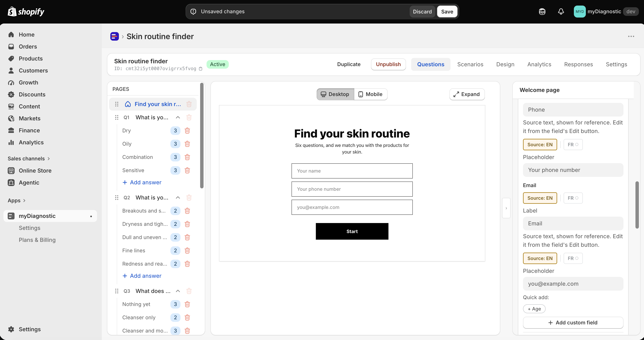Select Source: EN under the Email heading
Image resolution: width=644 pixels, height=340 pixels.
(x=540, y=198)
